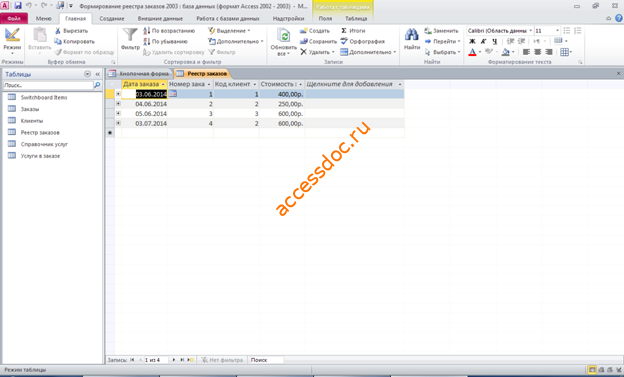Screen dimensions: 624x377
Task: Open font size 11 dropdown
Action: coord(557,31)
